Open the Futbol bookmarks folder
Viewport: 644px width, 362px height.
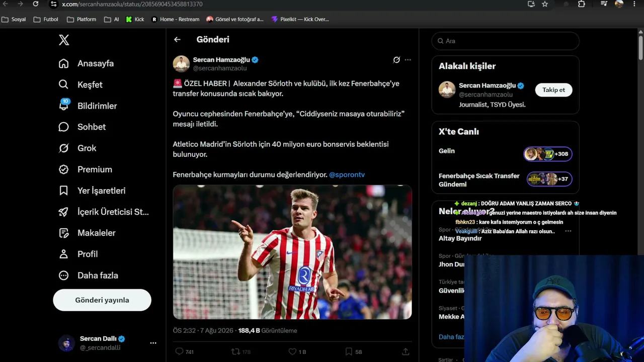point(46,20)
